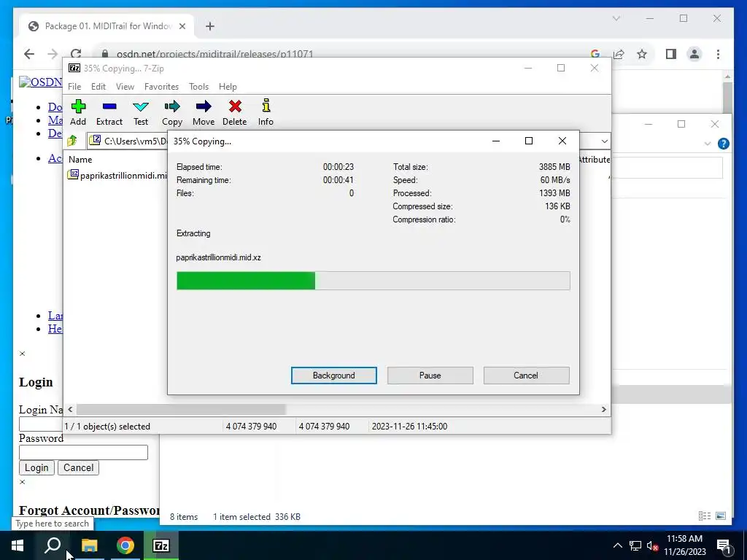
Task: Open the Chrome three-dot menu
Action: [x=718, y=54]
